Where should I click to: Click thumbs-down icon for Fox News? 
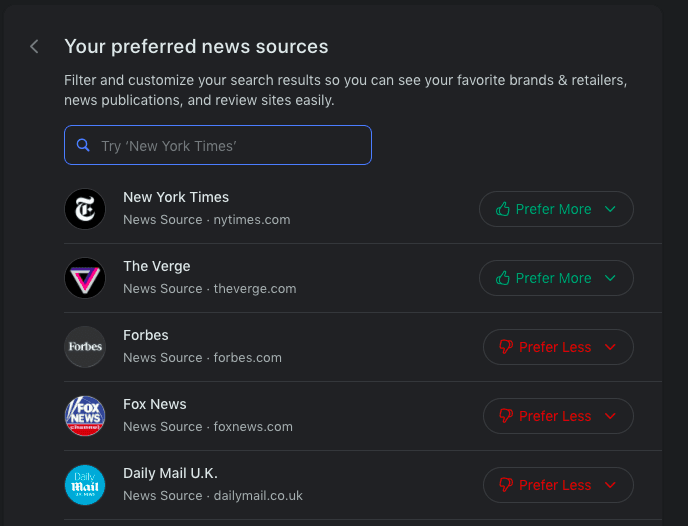coord(506,416)
